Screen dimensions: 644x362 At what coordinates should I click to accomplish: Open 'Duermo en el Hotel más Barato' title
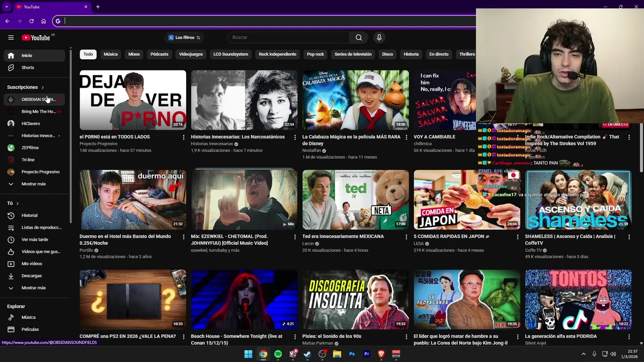pyautogui.click(x=125, y=239)
